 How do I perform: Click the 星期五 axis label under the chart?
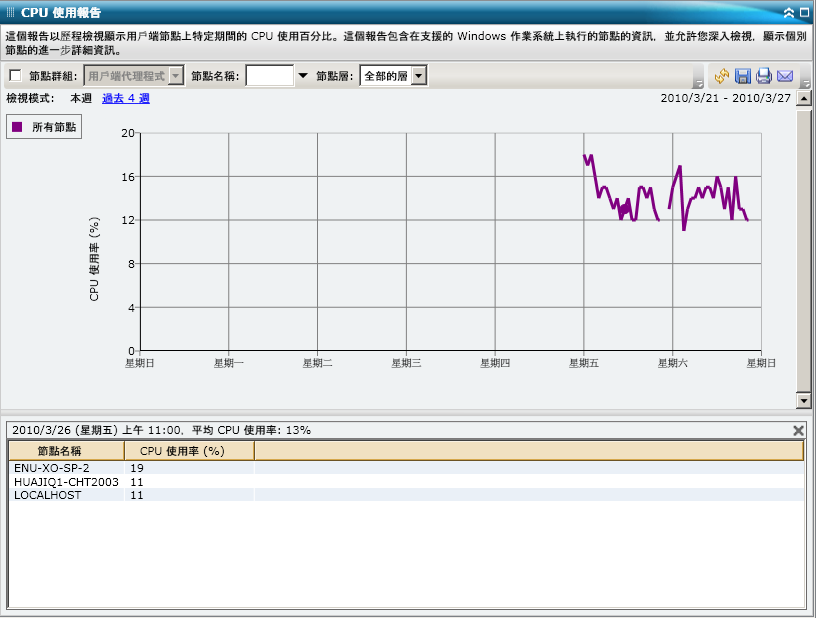[584, 364]
